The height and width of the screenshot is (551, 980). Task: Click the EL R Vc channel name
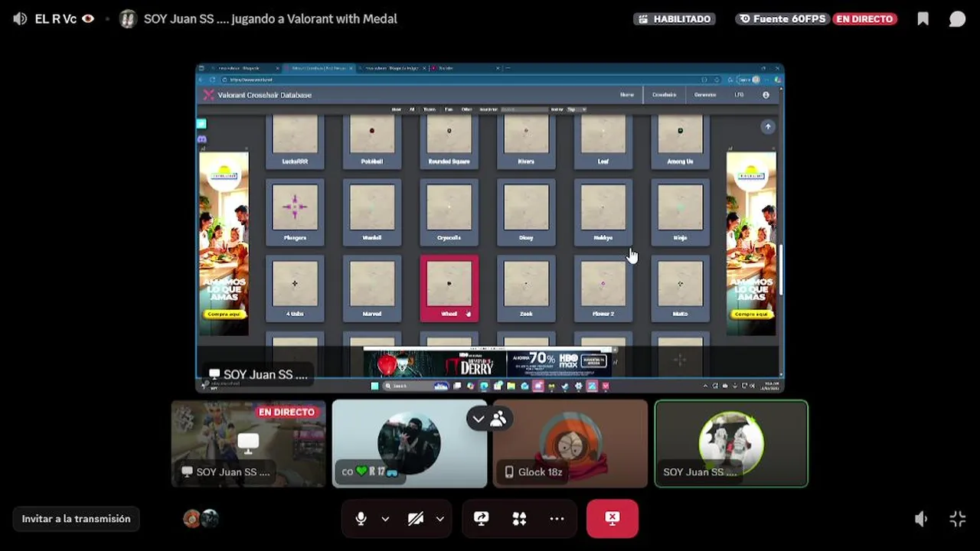tap(56, 19)
